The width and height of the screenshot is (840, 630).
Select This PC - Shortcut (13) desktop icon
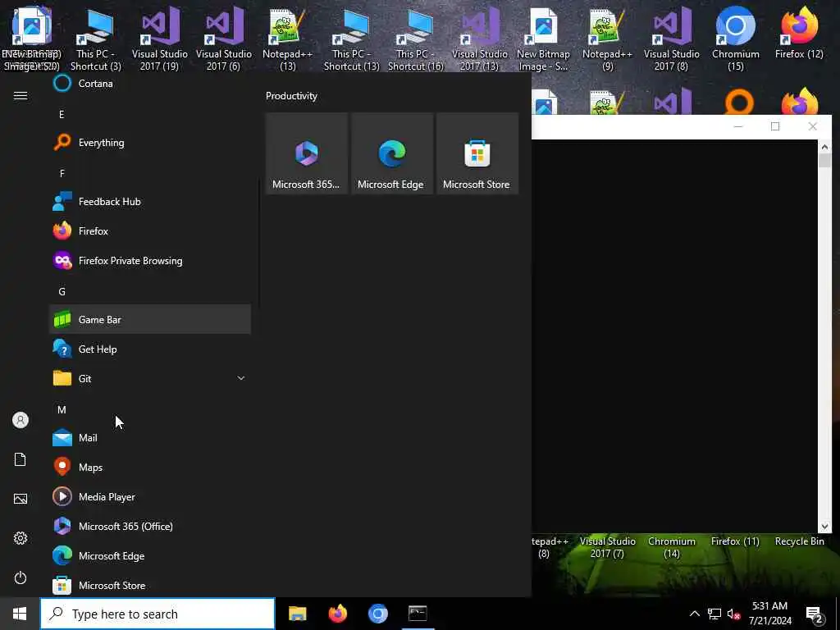click(351, 39)
